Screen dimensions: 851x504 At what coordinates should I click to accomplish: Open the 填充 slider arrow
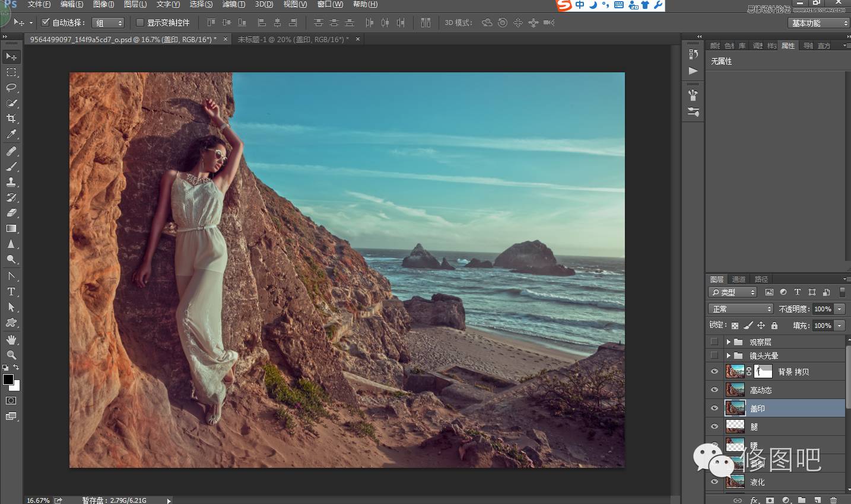tap(839, 326)
